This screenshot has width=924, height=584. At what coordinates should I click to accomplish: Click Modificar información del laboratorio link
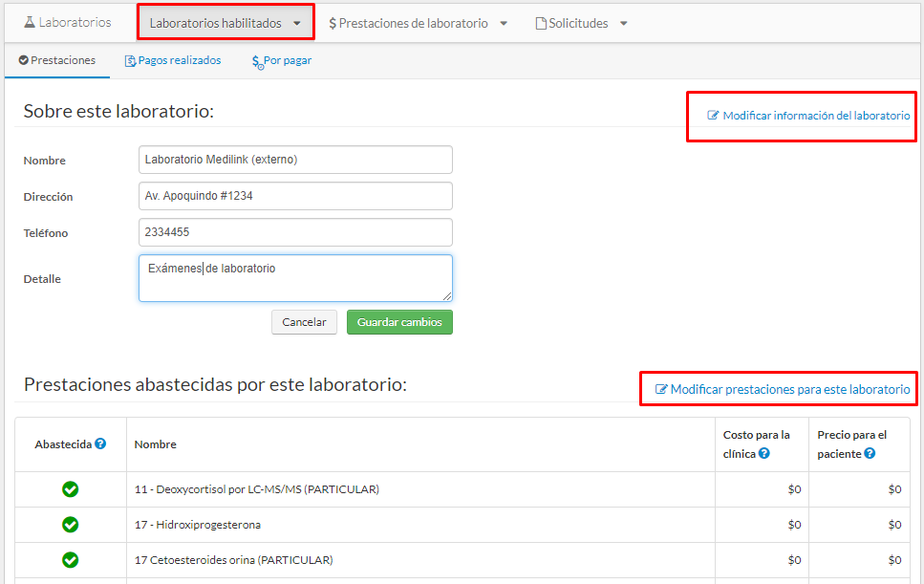pyautogui.click(x=808, y=116)
